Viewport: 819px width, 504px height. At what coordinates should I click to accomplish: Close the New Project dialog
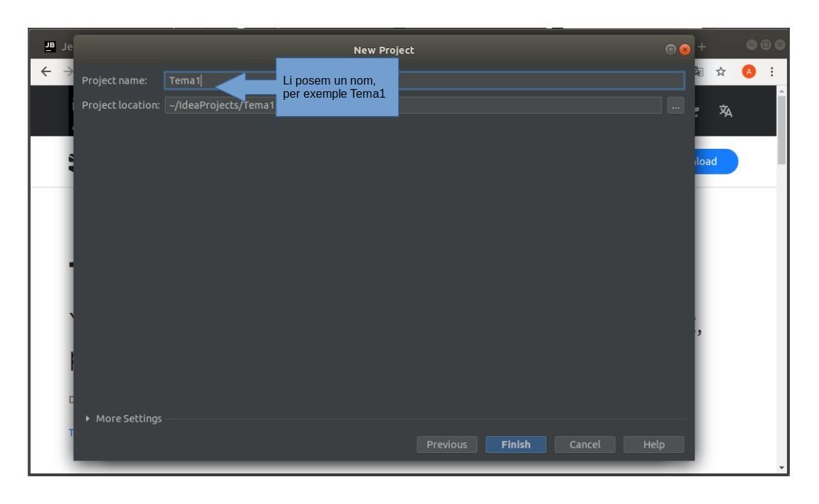click(x=685, y=50)
